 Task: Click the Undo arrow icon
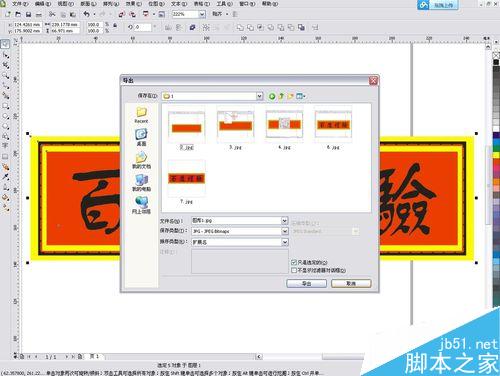[87, 14]
